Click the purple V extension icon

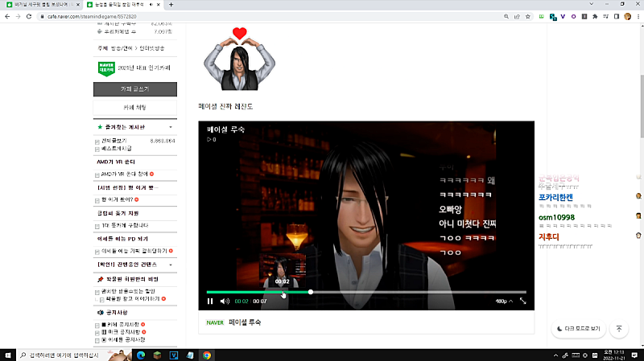[x=563, y=16]
